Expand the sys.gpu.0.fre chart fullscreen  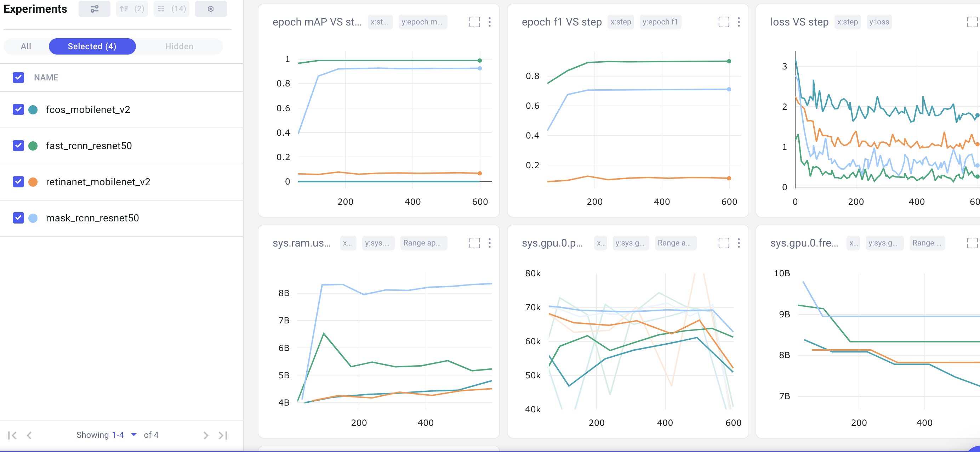pos(972,243)
